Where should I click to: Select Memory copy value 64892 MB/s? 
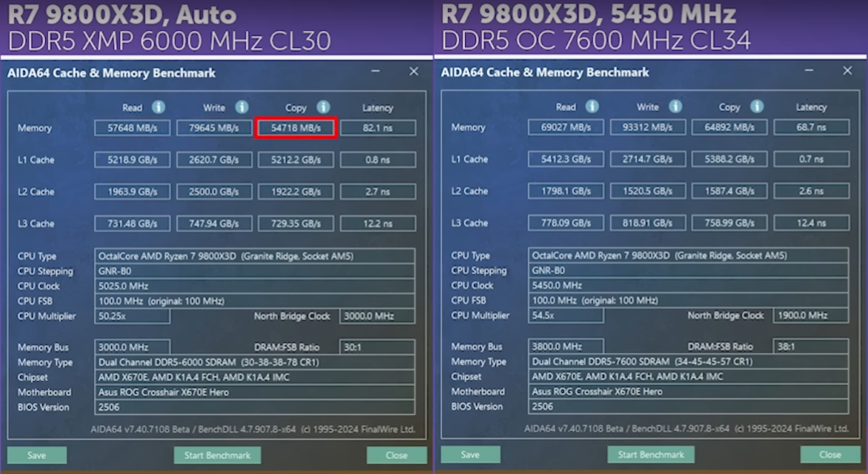coord(729,127)
